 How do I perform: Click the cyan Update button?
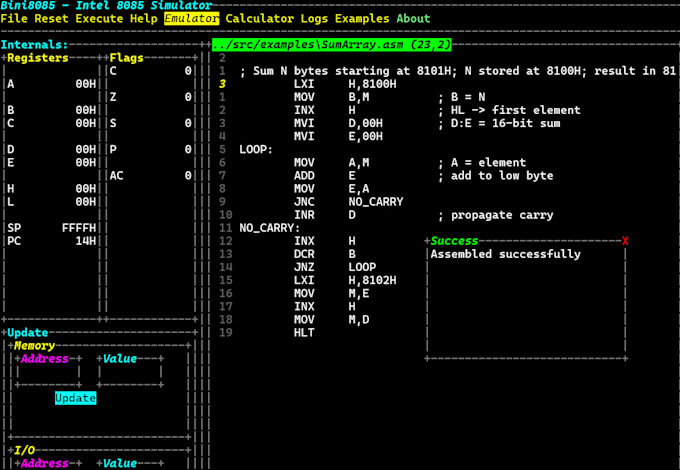pos(75,398)
